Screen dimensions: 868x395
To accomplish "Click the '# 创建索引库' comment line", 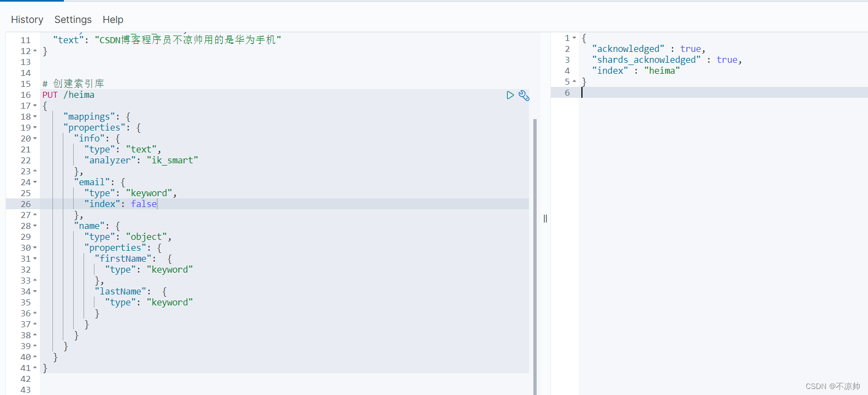I will coord(73,84).
